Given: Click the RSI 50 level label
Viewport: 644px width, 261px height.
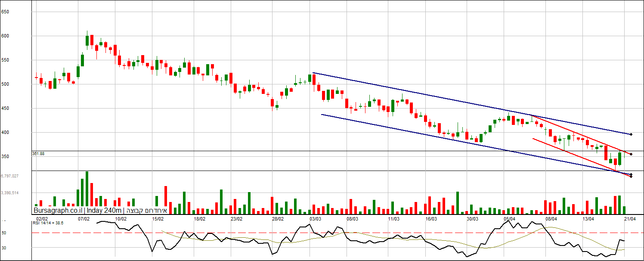Looking at the screenshot, I should [x=4, y=233].
